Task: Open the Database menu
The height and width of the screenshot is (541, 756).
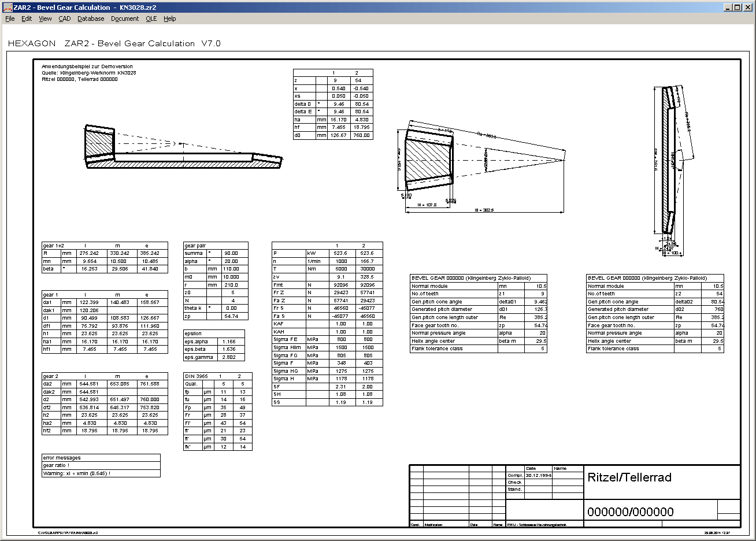Action: coord(91,18)
